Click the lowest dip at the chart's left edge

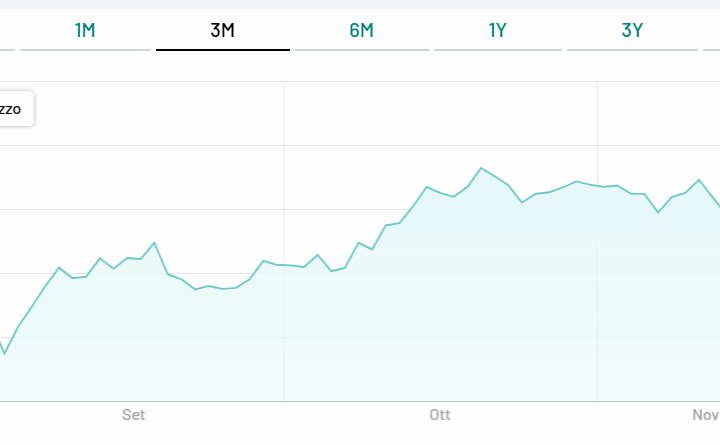click(x=5, y=354)
